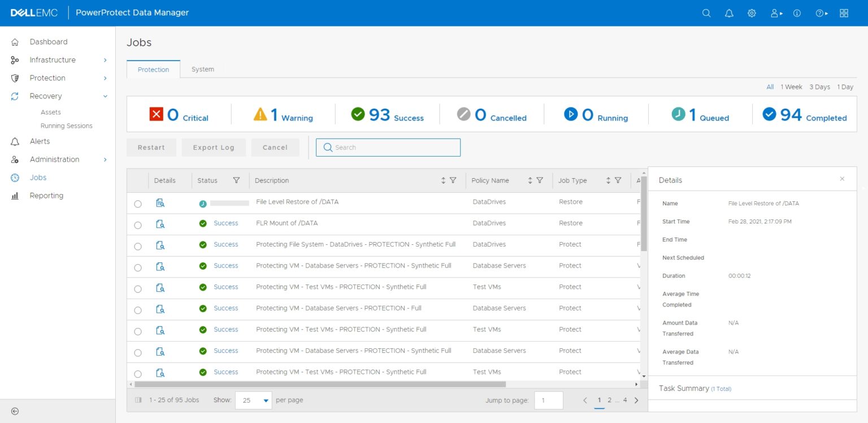The image size is (868, 423).
Task: Collapse the left sidebar with arrow icon
Action: click(15, 411)
